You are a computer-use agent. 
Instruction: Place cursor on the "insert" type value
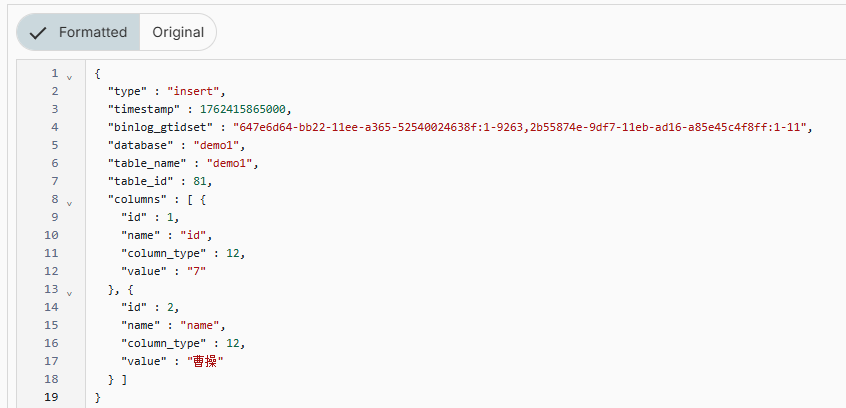point(197,91)
